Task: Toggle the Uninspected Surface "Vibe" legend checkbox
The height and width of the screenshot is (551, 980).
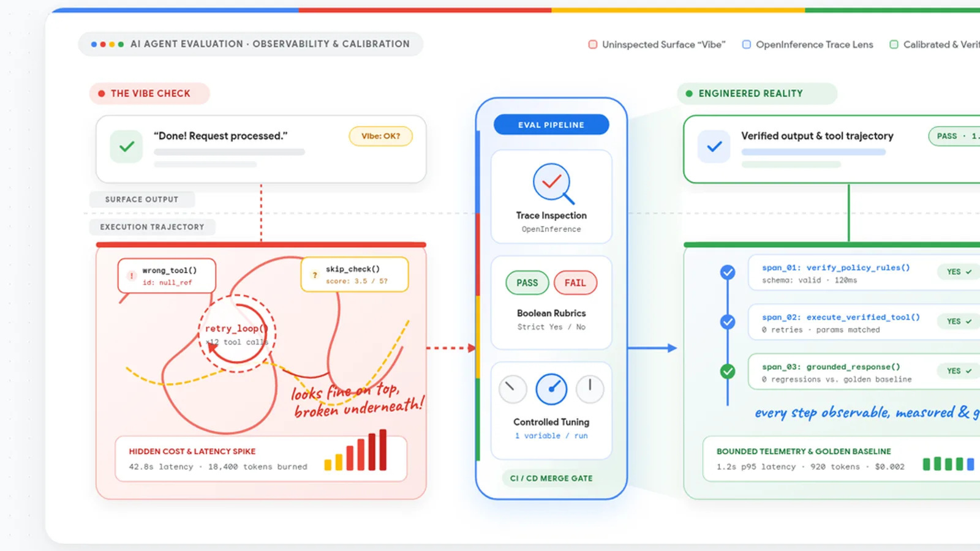Action: click(593, 44)
